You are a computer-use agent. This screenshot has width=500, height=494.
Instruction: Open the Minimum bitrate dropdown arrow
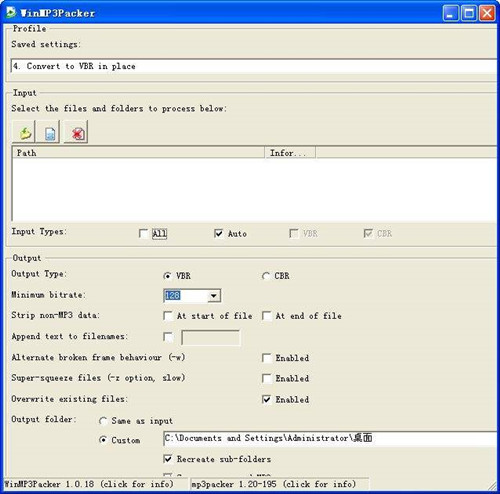point(213,296)
